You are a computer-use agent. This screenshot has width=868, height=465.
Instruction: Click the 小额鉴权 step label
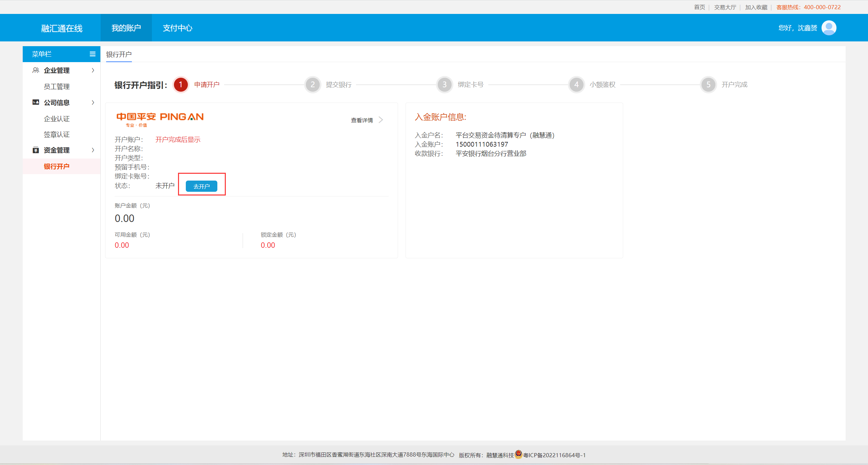(603, 85)
